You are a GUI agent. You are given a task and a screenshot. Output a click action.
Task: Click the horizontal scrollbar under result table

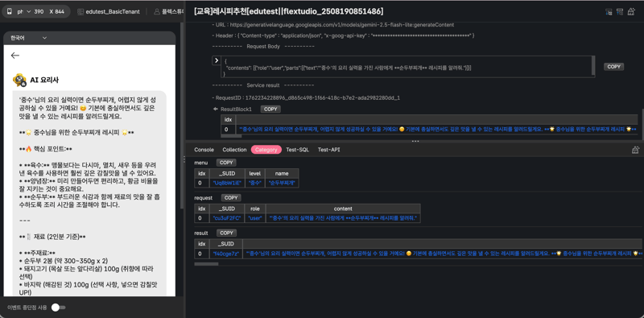pyautogui.click(x=206, y=264)
